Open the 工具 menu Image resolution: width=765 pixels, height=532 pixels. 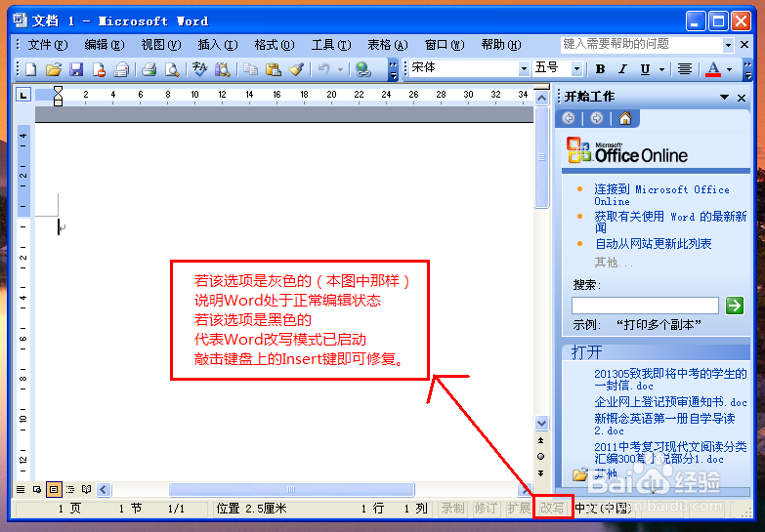pyautogui.click(x=331, y=45)
